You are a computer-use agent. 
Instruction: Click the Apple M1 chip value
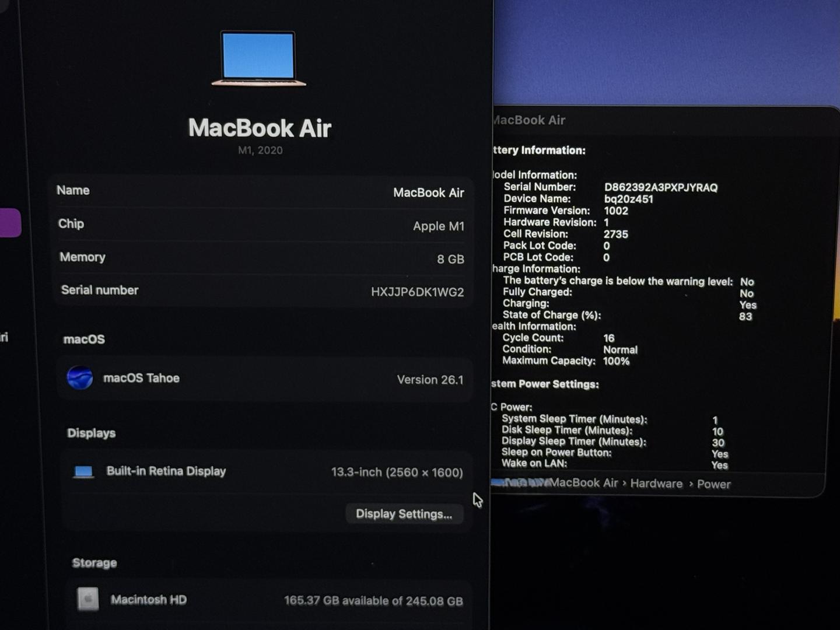coord(438,226)
